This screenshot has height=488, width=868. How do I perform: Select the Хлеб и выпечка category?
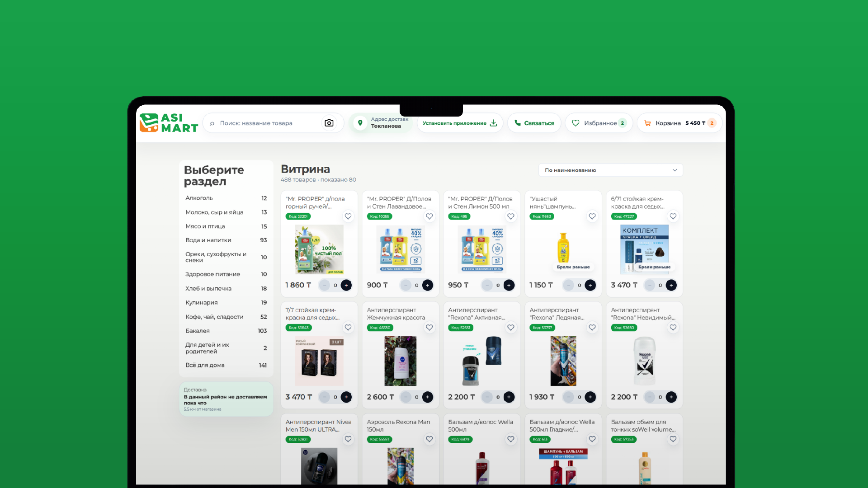226,289
